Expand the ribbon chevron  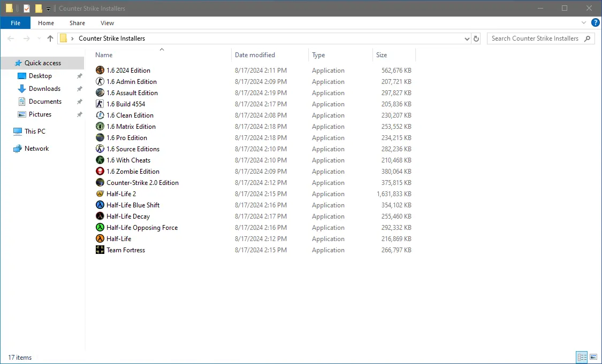tap(584, 22)
